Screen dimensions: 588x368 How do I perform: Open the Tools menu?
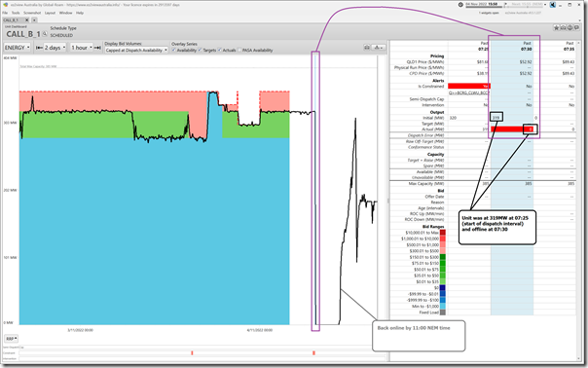point(16,13)
